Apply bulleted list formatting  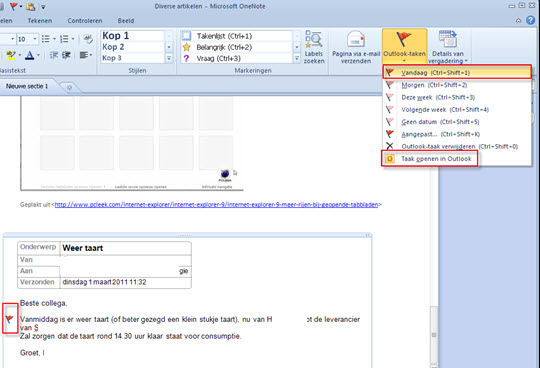tap(46, 39)
